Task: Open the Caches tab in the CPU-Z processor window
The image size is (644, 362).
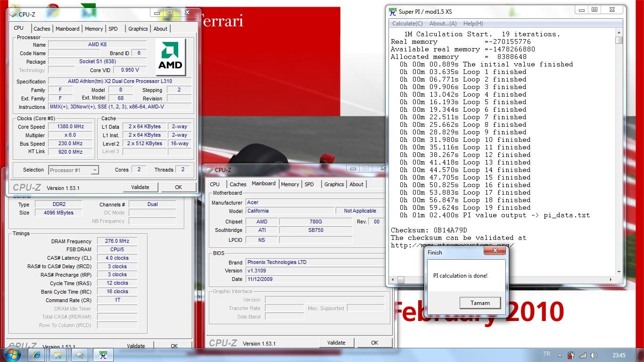Action: 42,29
